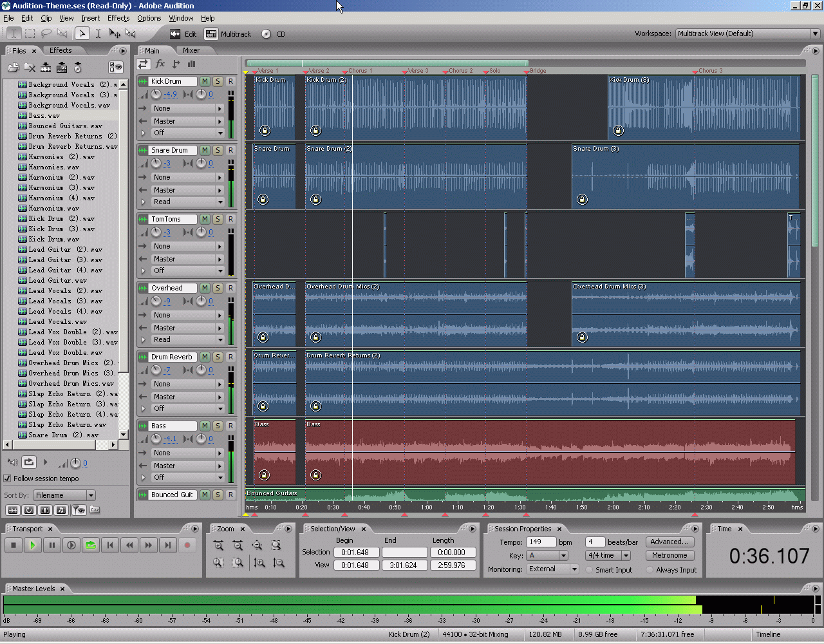This screenshot has height=644, width=824.
Task: Show the Sends track controls
Action: (176, 64)
